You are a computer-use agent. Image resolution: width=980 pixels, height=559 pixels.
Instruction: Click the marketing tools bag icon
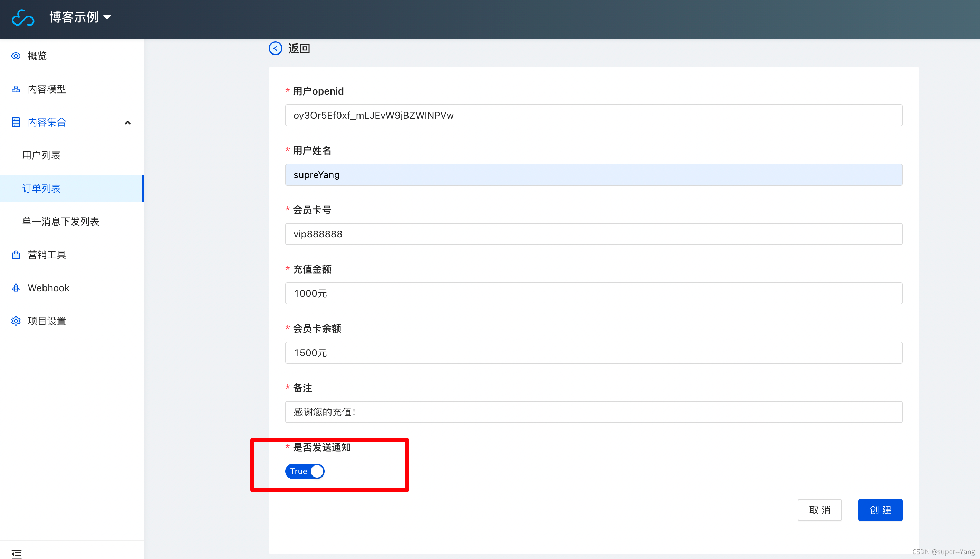click(x=16, y=255)
